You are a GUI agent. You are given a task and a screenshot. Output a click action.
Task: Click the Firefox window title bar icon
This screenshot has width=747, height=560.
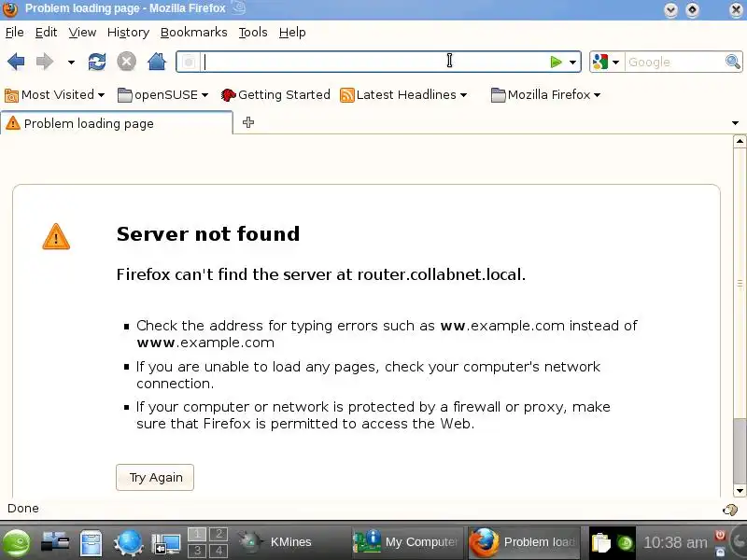[10, 9]
